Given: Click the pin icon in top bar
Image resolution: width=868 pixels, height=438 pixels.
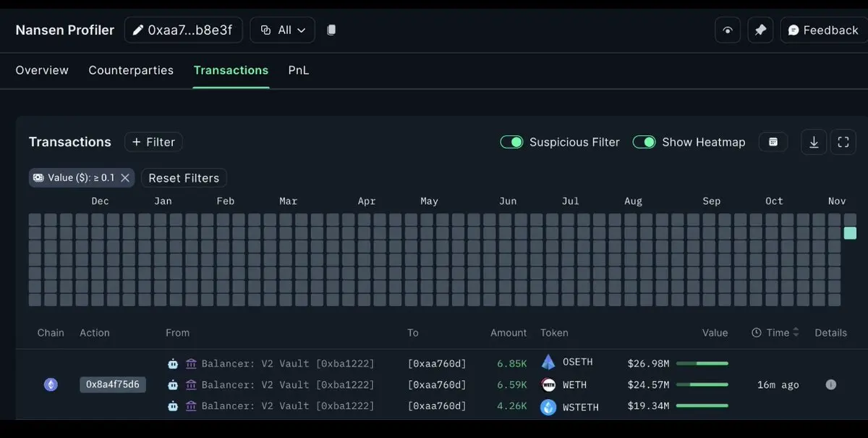Looking at the screenshot, I should pyautogui.click(x=760, y=30).
